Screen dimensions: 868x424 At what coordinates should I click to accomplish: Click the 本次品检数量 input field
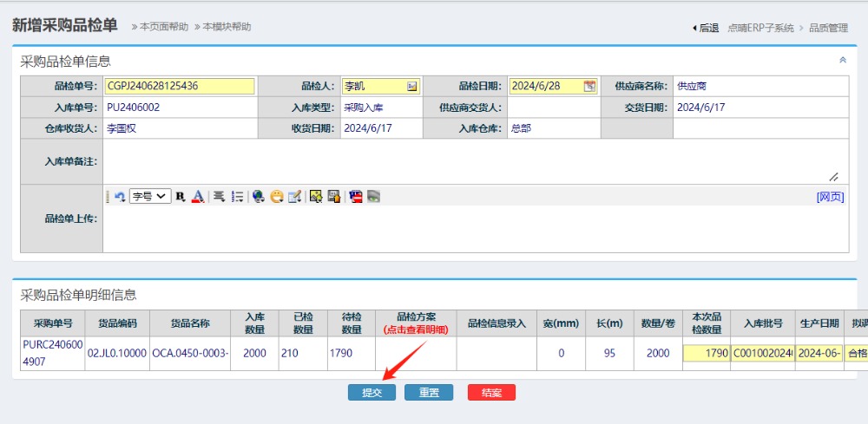tap(706, 354)
